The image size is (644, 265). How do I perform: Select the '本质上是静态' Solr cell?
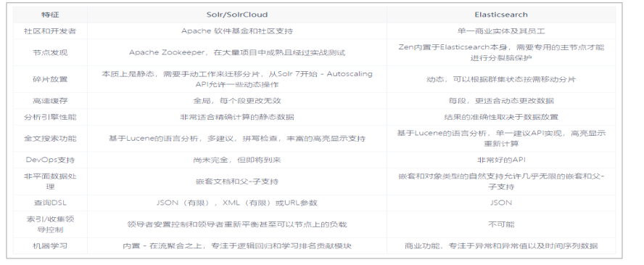pos(237,79)
